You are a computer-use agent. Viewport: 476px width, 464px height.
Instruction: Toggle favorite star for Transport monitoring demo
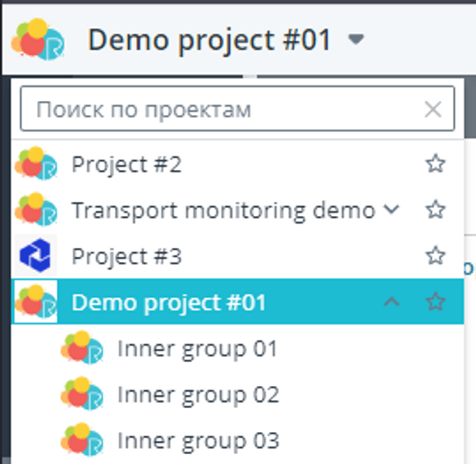click(x=436, y=209)
